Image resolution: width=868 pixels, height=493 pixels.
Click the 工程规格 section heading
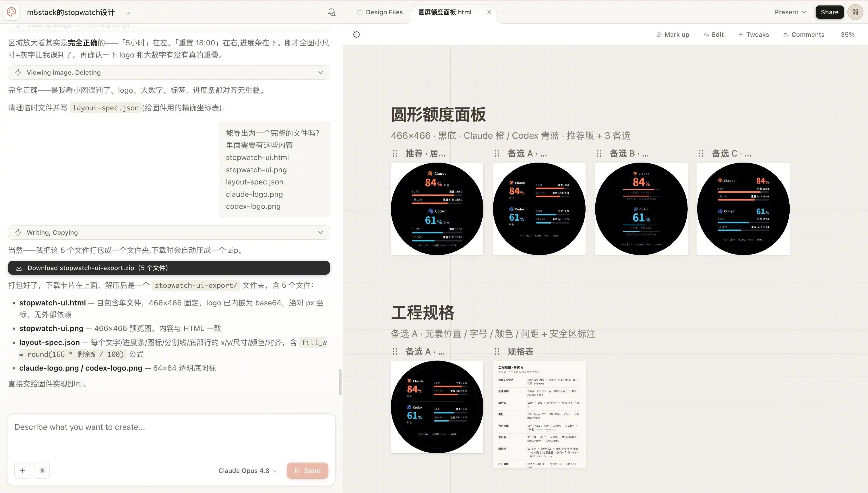pyautogui.click(x=423, y=313)
